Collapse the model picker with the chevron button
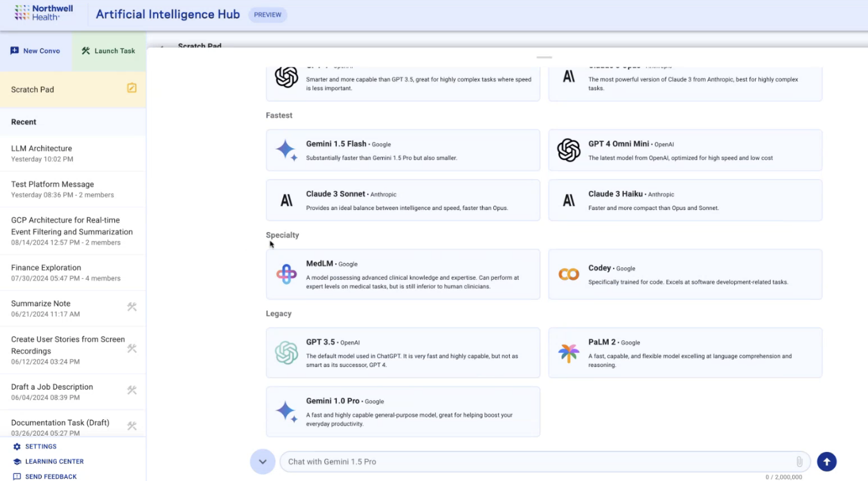This screenshot has height=481, width=868. coord(262,461)
